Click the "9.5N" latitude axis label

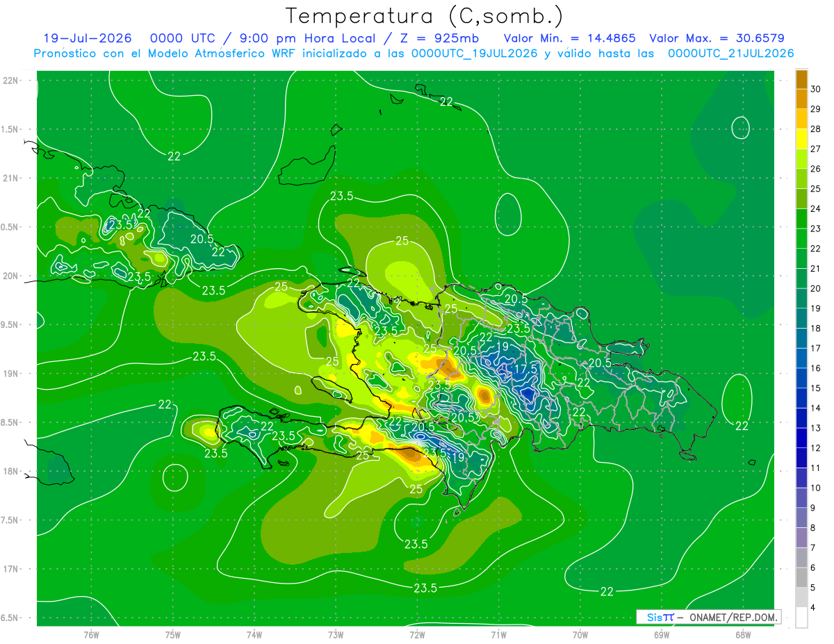tap(10, 324)
